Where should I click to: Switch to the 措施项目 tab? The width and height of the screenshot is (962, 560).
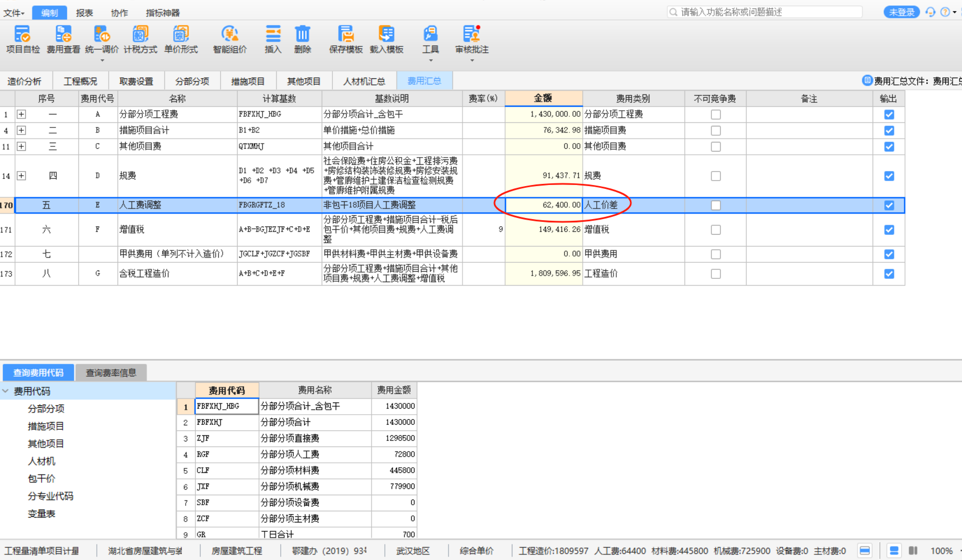[248, 81]
